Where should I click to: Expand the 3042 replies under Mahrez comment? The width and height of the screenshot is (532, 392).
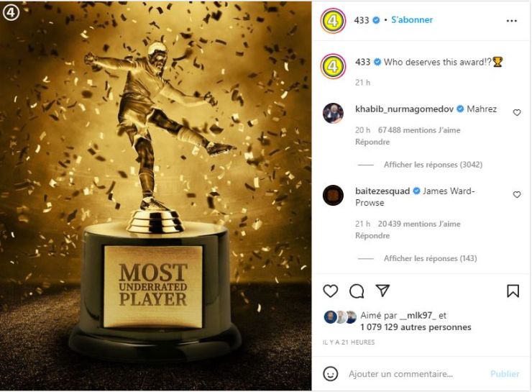pos(433,165)
